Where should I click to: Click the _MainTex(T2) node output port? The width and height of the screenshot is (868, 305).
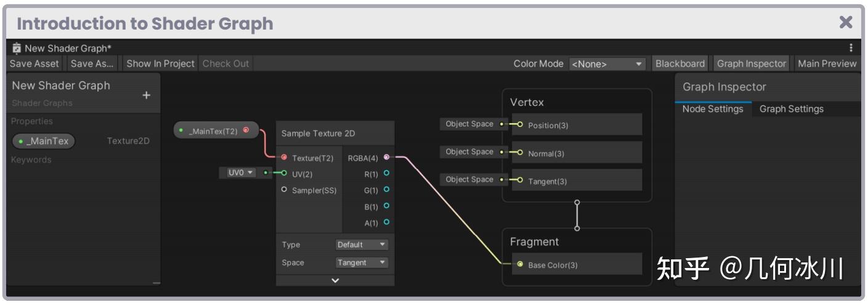pyautogui.click(x=246, y=130)
